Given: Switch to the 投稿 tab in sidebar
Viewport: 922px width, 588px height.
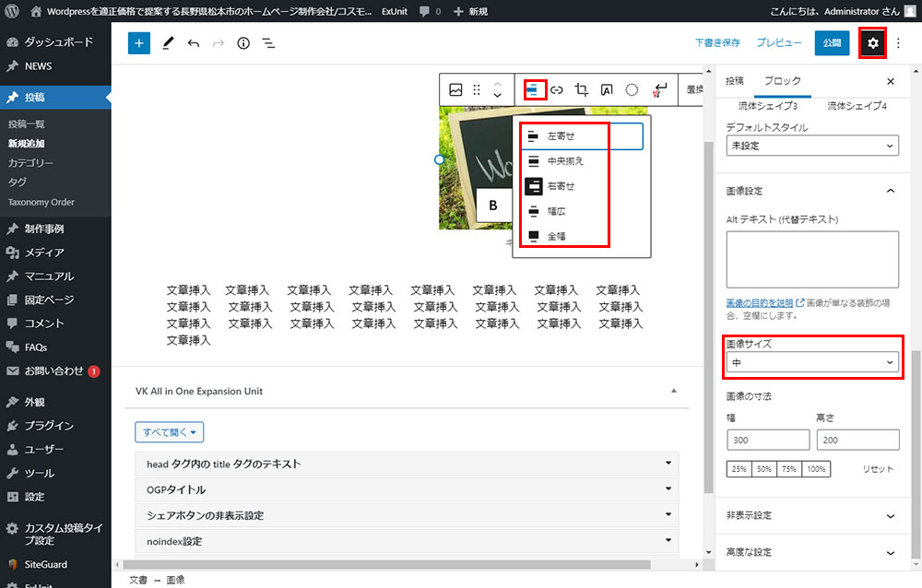Looking at the screenshot, I should (x=734, y=81).
